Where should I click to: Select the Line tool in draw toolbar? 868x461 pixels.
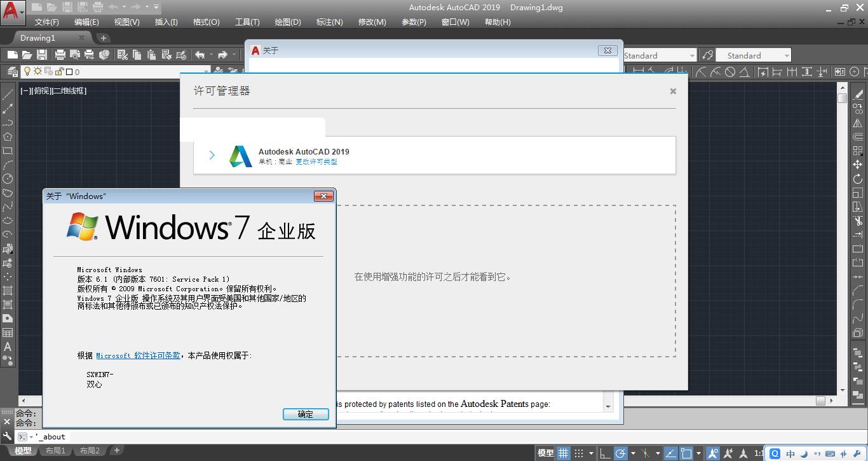click(8, 95)
